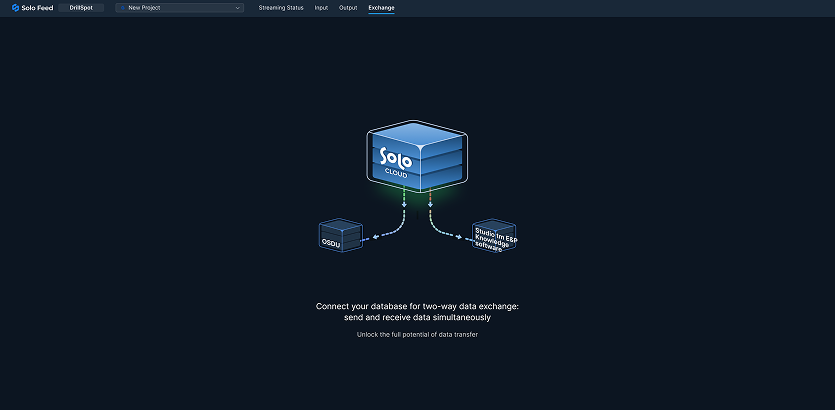Open the New Project dropdown
Image resolution: width=835 pixels, height=410 pixels.
click(x=179, y=8)
